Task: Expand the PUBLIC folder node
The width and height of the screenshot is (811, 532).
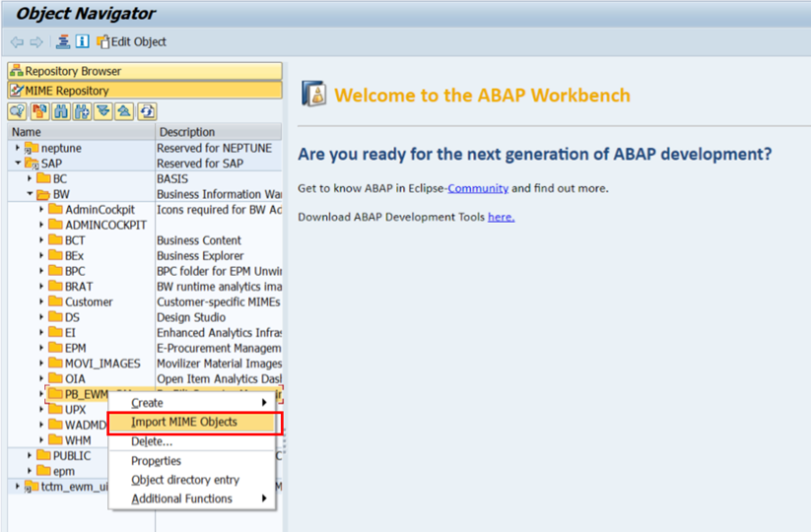Action: coord(30,455)
